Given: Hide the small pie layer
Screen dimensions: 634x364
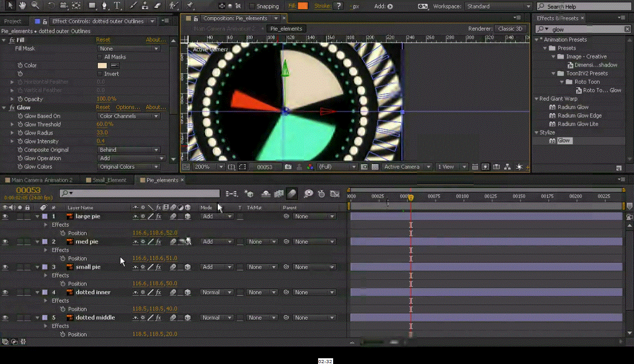Looking at the screenshot, I should click(5, 267).
